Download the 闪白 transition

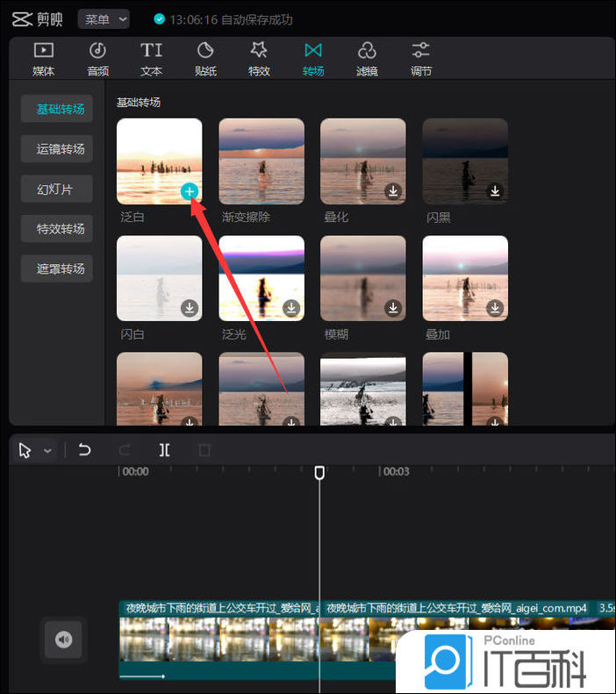(190, 308)
